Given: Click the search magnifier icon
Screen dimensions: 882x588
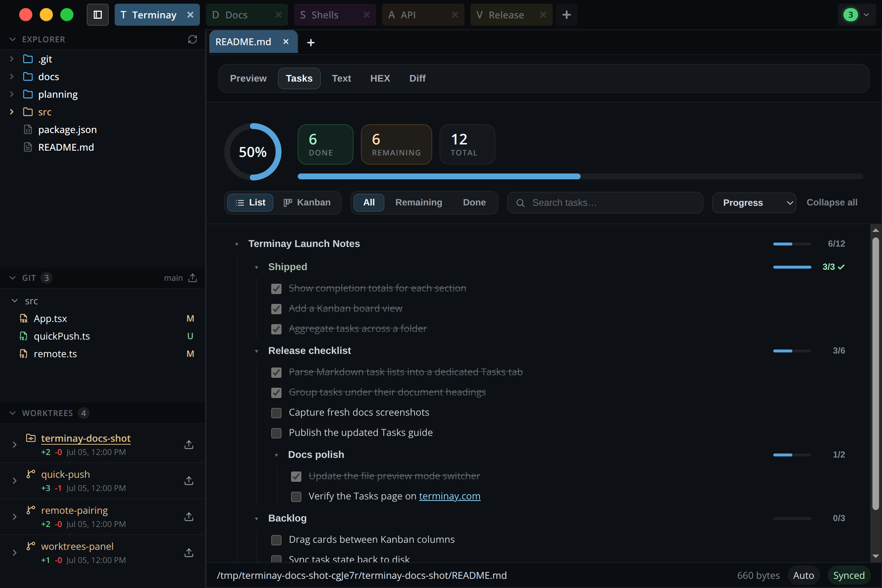Looking at the screenshot, I should 520,203.
